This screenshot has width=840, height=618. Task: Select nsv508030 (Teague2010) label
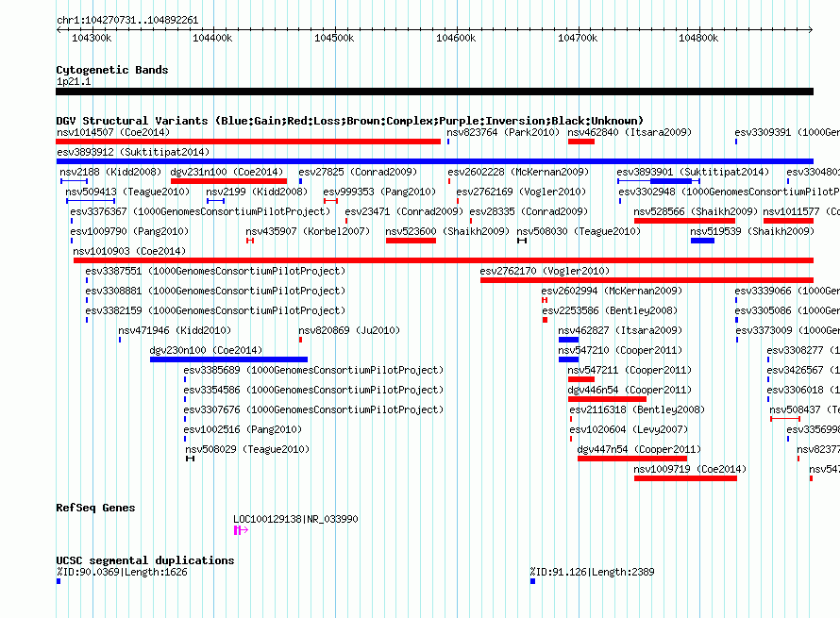579,231
